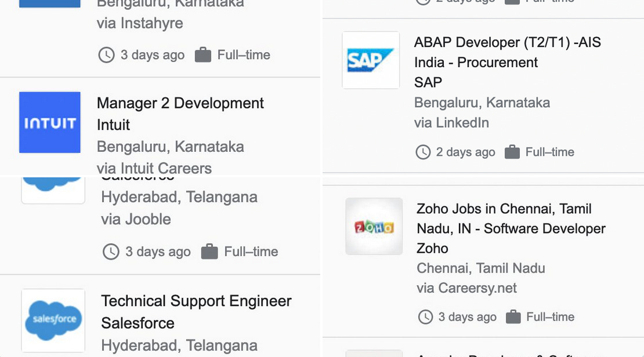The height and width of the screenshot is (357, 644).
Task: Click clock icon on the Instahyre listing
Action: tap(106, 55)
